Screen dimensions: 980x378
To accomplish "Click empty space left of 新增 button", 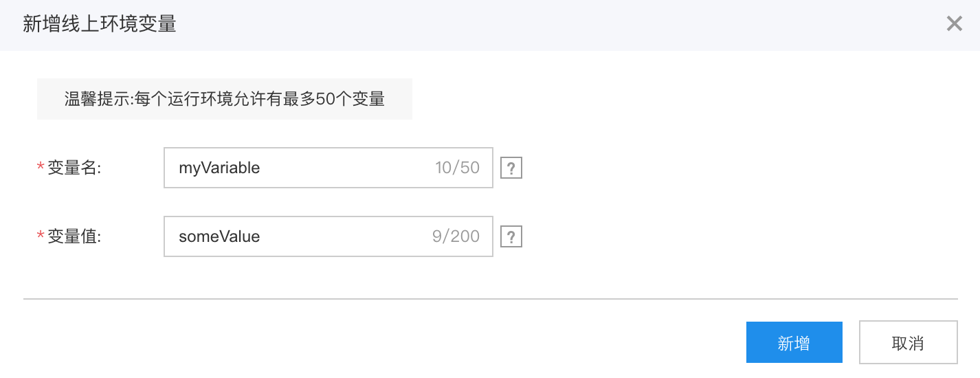I will coord(385,342).
